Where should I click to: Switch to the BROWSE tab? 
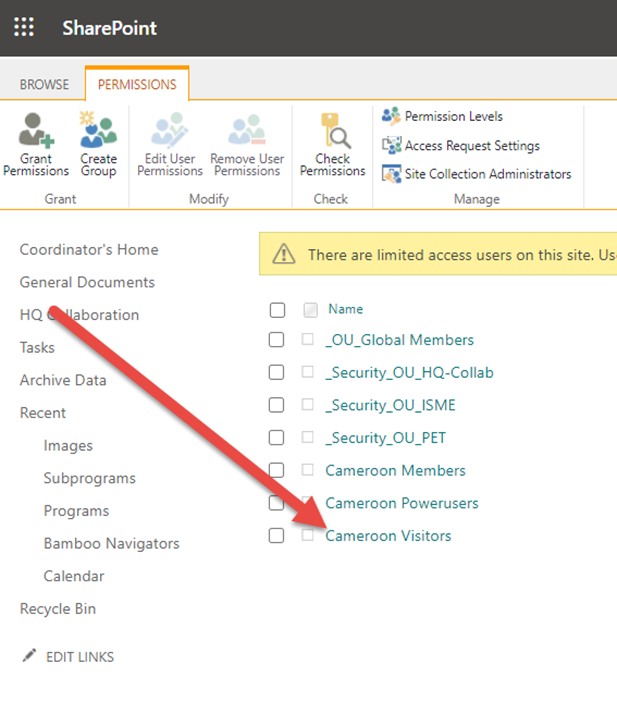(44, 84)
